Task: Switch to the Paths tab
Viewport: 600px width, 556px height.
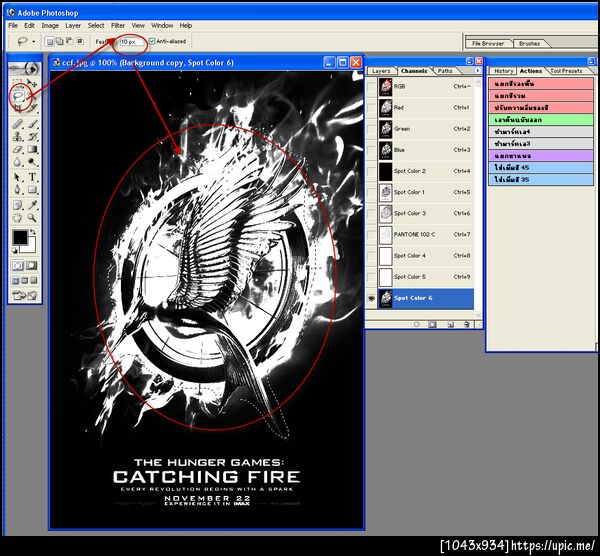Action: [445, 71]
